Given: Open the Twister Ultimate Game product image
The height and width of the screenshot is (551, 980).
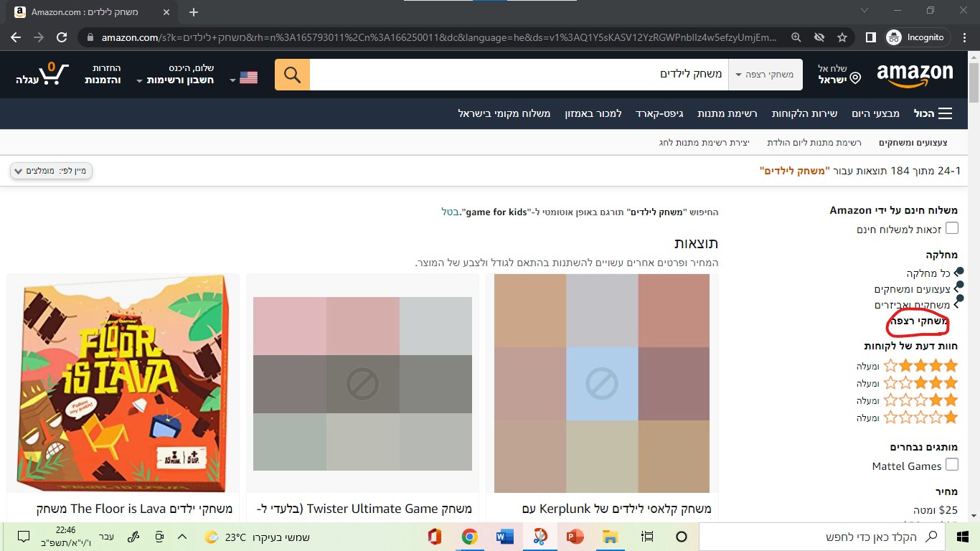Looking at the screenshot, I should 362,383.
